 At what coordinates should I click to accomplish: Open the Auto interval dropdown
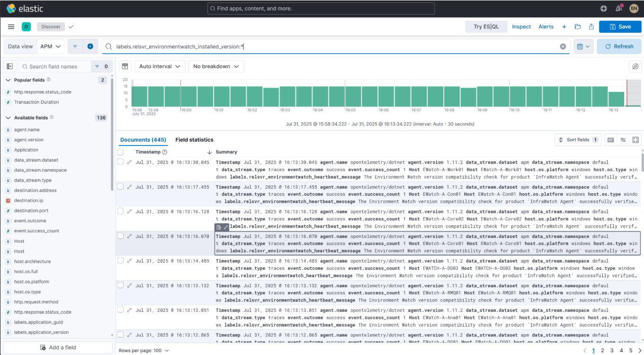(160, 66)
